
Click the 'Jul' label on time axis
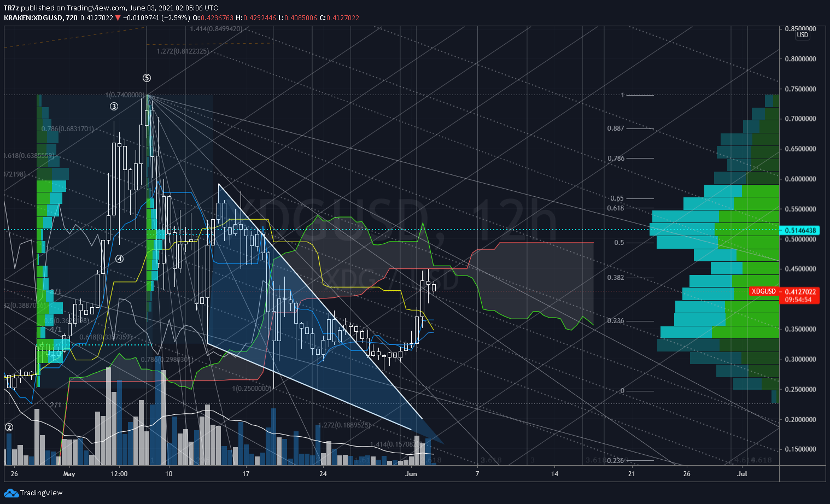(x=742, y=474)
